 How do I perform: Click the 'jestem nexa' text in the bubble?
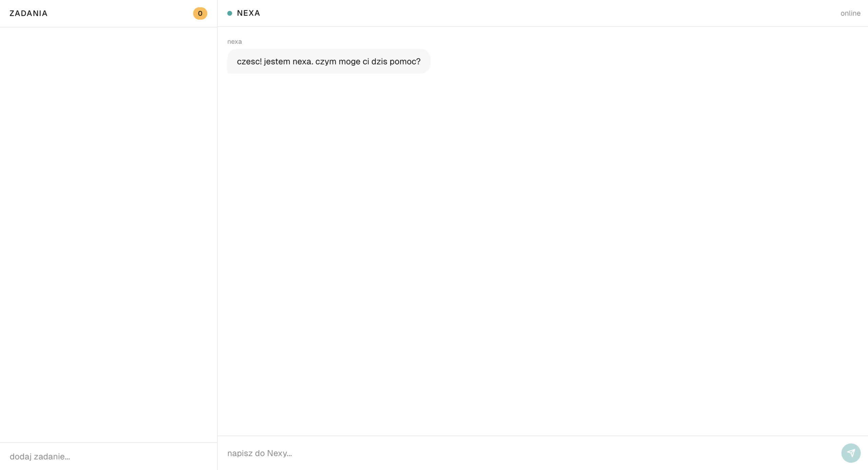tap(289, 61)
